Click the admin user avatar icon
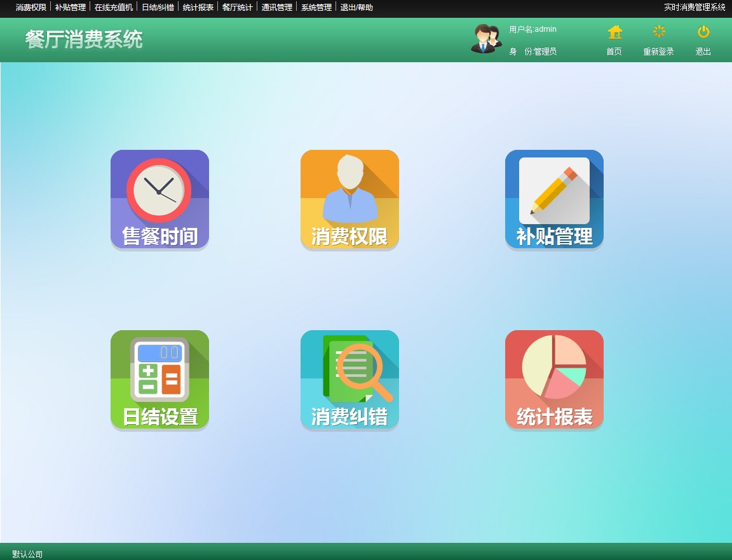This screenshot has width=732, height=560. [x=486, y=39]
